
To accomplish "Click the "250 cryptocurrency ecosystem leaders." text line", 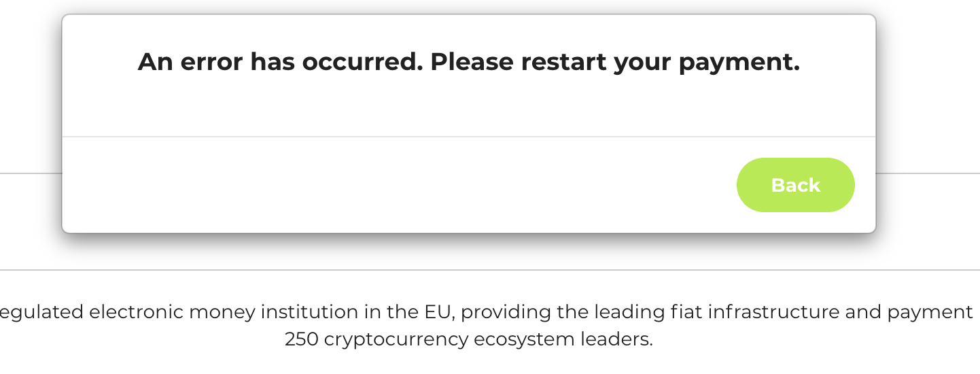I will pyautogui.click(x=468, y=339).
